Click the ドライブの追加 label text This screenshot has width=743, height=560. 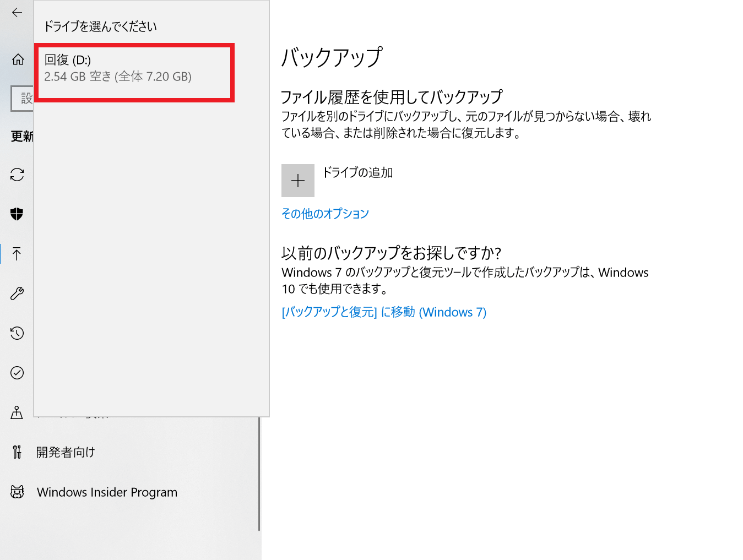[357, 172]
